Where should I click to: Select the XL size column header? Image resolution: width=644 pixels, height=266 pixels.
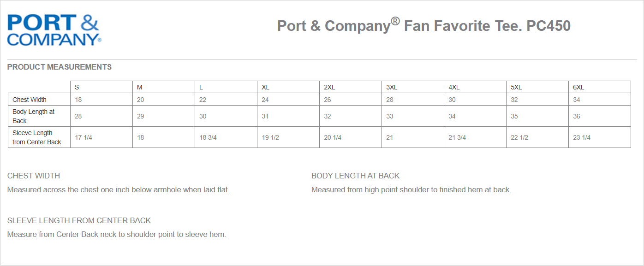[x=265, y=87]
